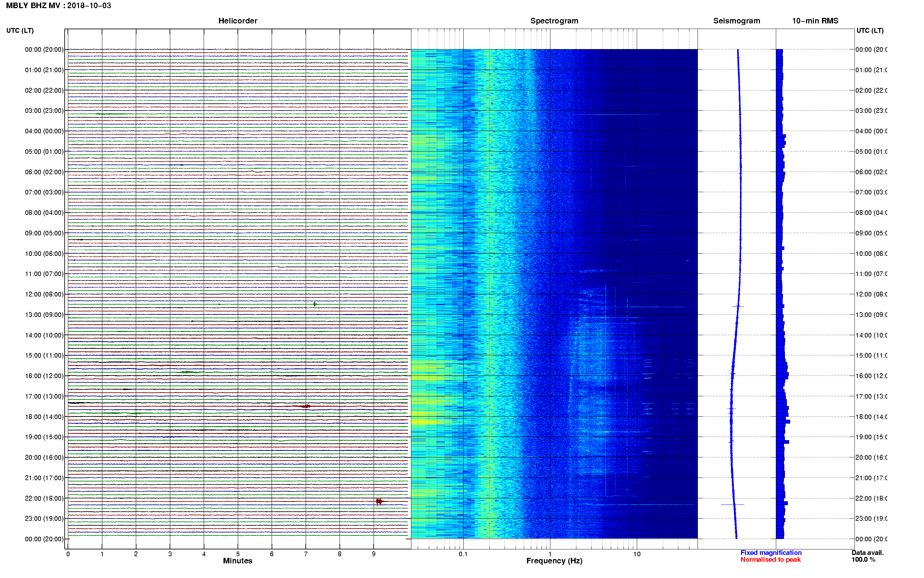This screenshot has height=578, width=924.
Task: Click the red event burst before 18:00 trace
Action: click(x=305, y=406)
